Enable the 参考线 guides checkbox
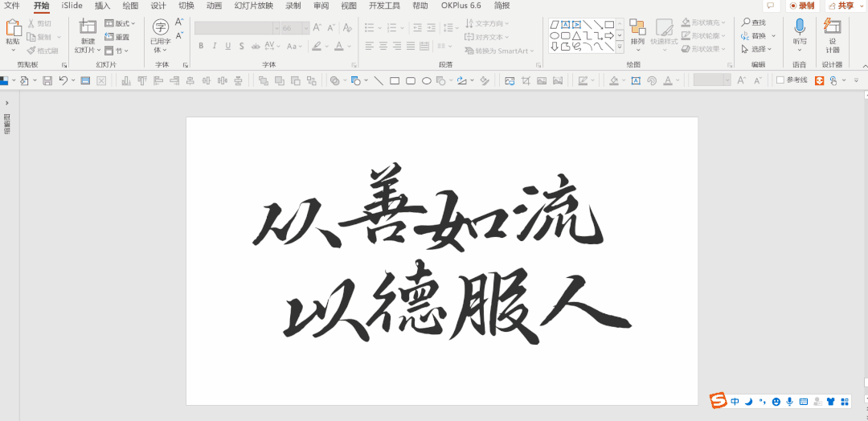The image size is (868, 421). 780,80
